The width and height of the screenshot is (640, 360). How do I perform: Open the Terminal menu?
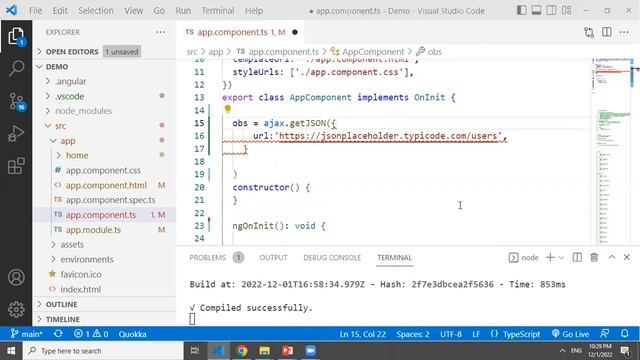(x=218, y=11)
